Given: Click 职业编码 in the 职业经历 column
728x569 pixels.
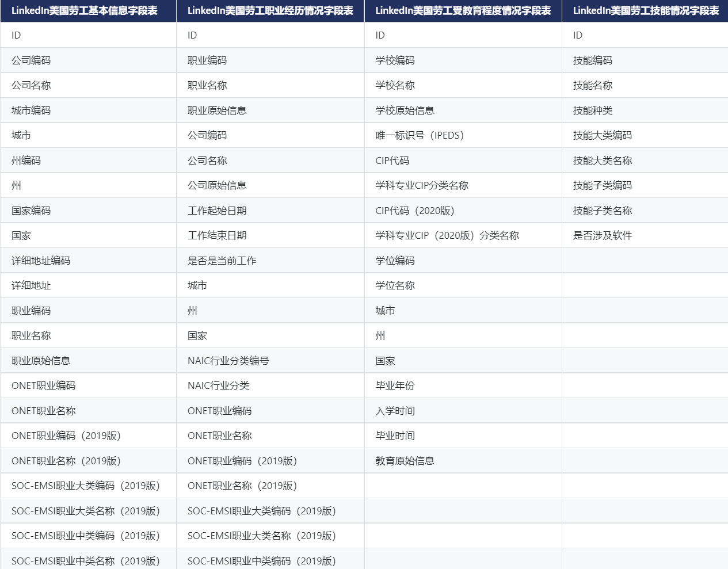Looking at the screenshot, I should [x=270, y=60].
